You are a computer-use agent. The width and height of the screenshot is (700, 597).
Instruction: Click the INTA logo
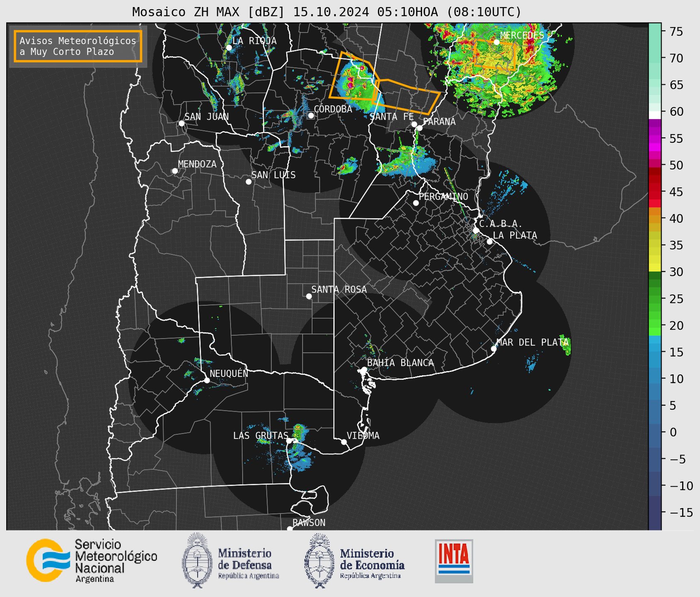454,561
